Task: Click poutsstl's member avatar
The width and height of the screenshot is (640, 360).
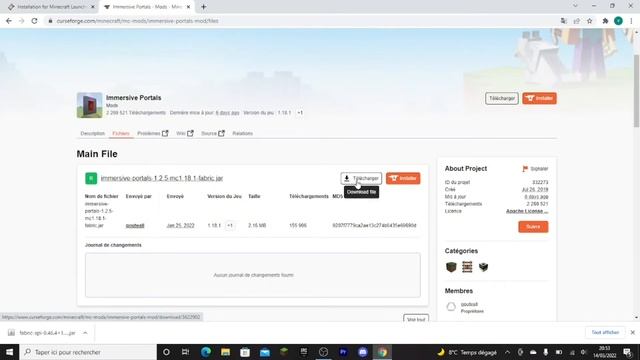Action: coord(451,307)
